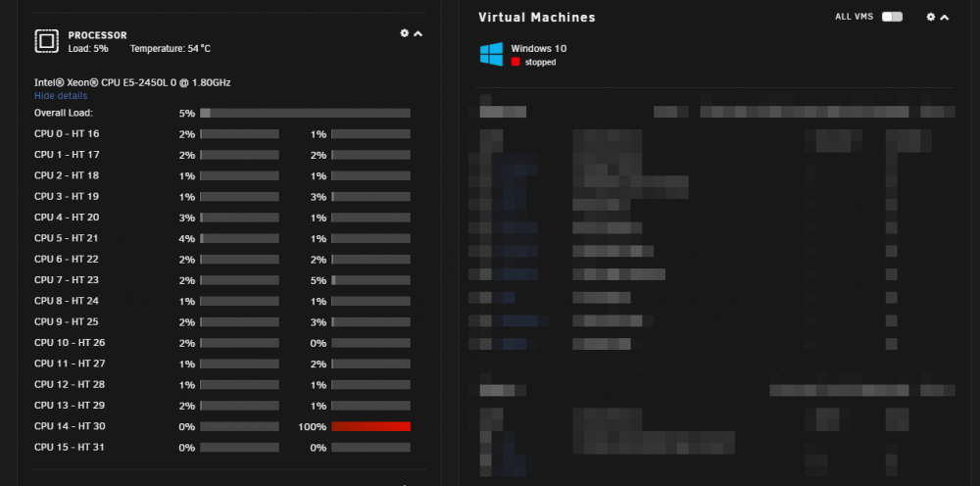
Task: Select the CPU 7 - HT 23 label
Action: coord(67,280)
